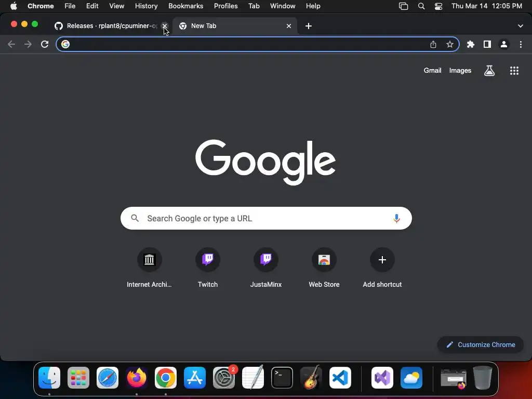Open the Chrome application menu

pyautogui.click(x=41, y=6)
